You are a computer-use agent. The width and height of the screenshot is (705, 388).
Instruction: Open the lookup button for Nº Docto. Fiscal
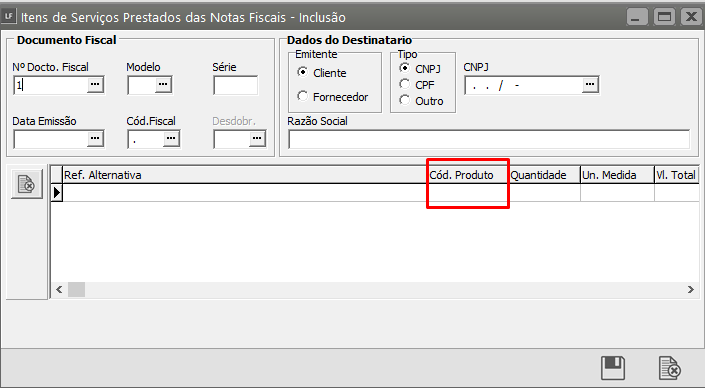(x=95, y=85)
